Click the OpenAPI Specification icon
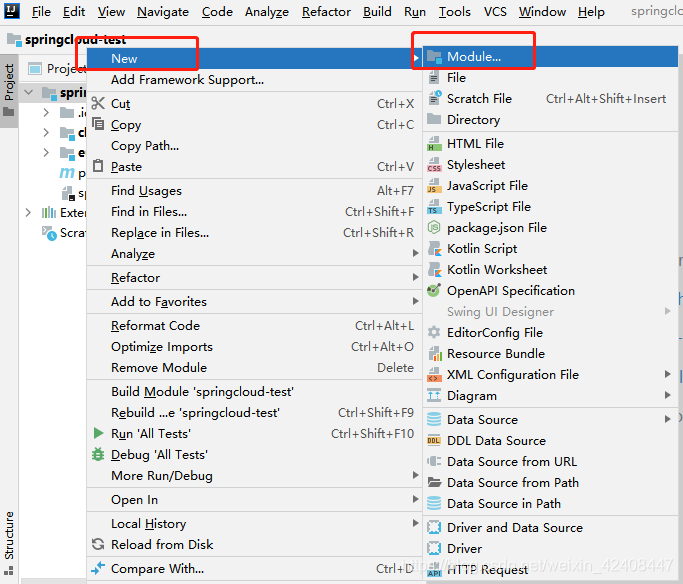 (x=434, y=290)
